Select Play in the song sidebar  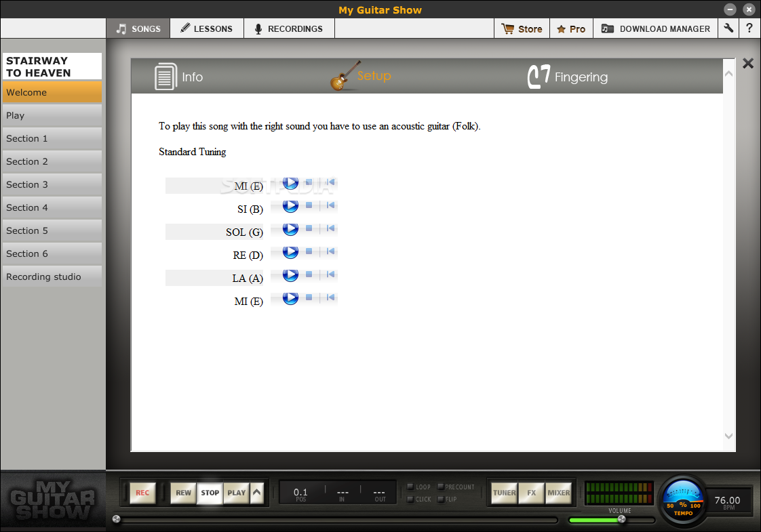(x=52, y=115)
